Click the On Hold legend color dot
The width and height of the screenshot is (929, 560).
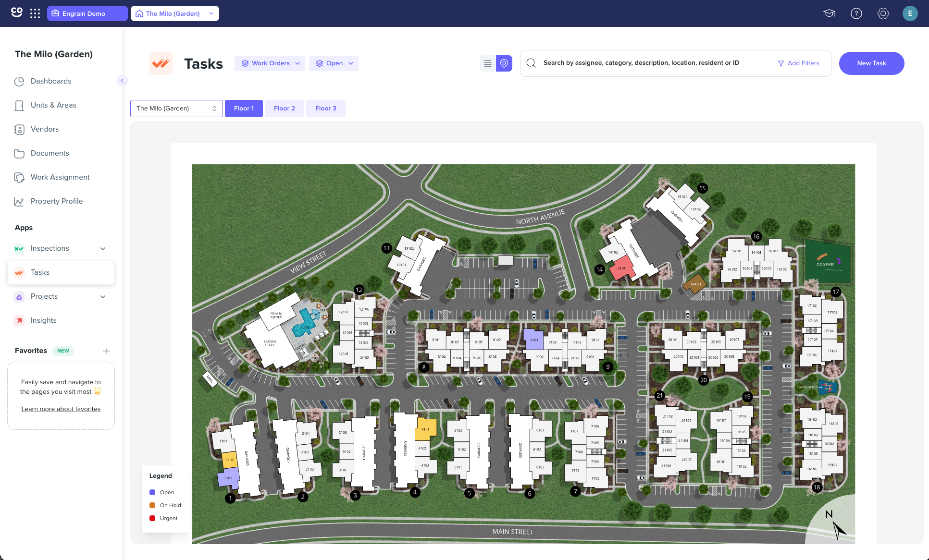pyautogui.click(x=152, y=505)
